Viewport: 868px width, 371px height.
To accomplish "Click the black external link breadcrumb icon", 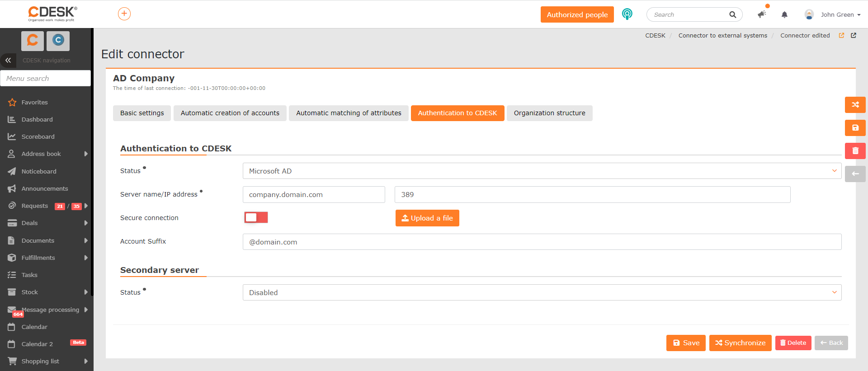I will (x=854, y=35).
